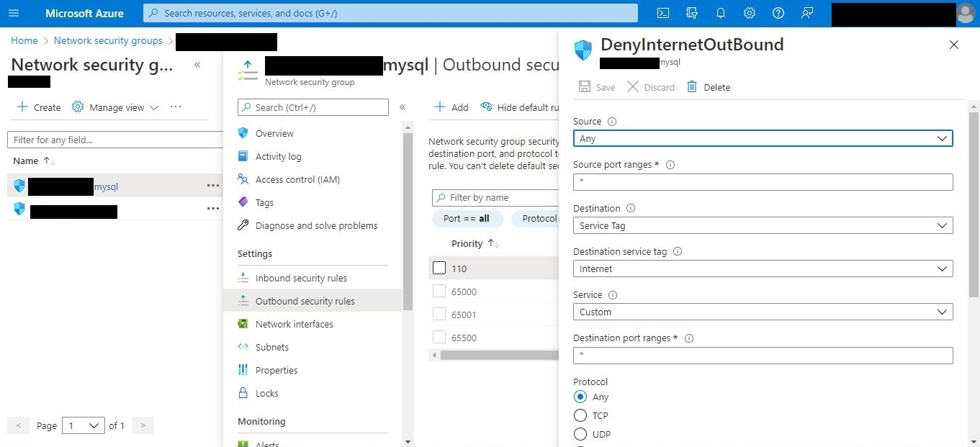This screenshot has width=980, height=447.
Task: Check the box for priority 65001 rule
Action: tap(439, 314)
